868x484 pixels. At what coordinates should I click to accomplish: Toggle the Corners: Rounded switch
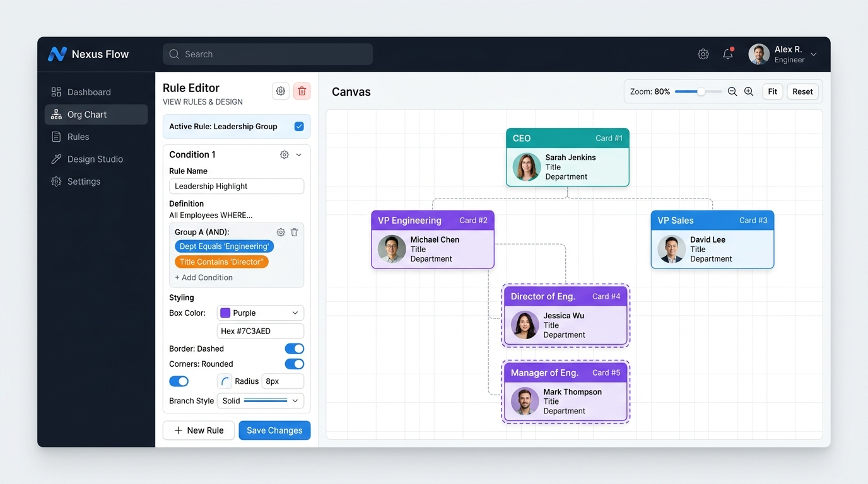[295, 364]
